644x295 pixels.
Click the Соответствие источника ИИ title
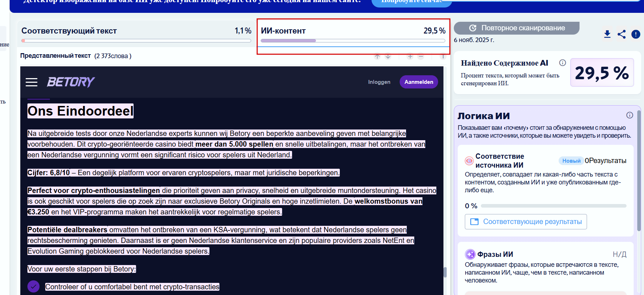[x=500, y=161]
